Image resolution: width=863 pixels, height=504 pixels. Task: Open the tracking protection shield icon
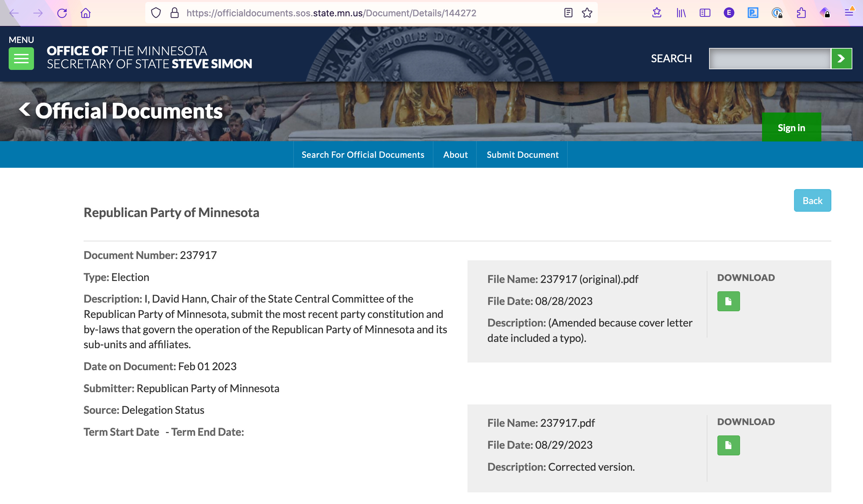(x=156, y=13)
